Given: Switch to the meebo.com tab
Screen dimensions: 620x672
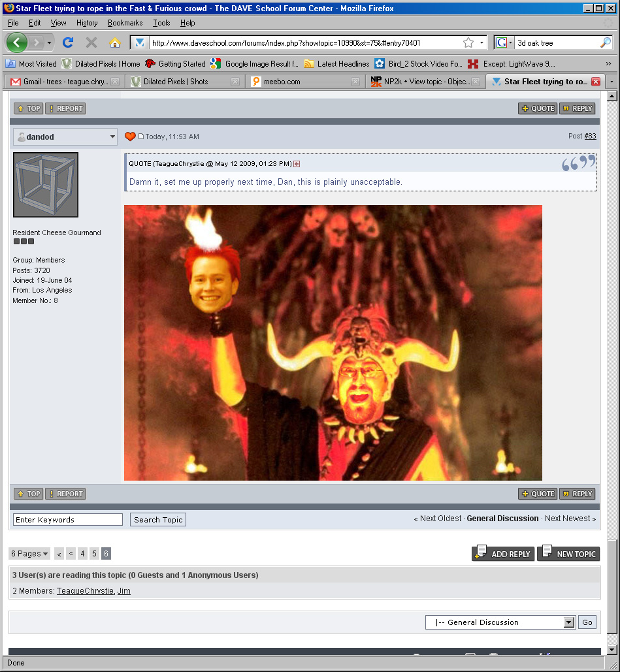Looking at the screenshot, I should (x=305, y=82).
